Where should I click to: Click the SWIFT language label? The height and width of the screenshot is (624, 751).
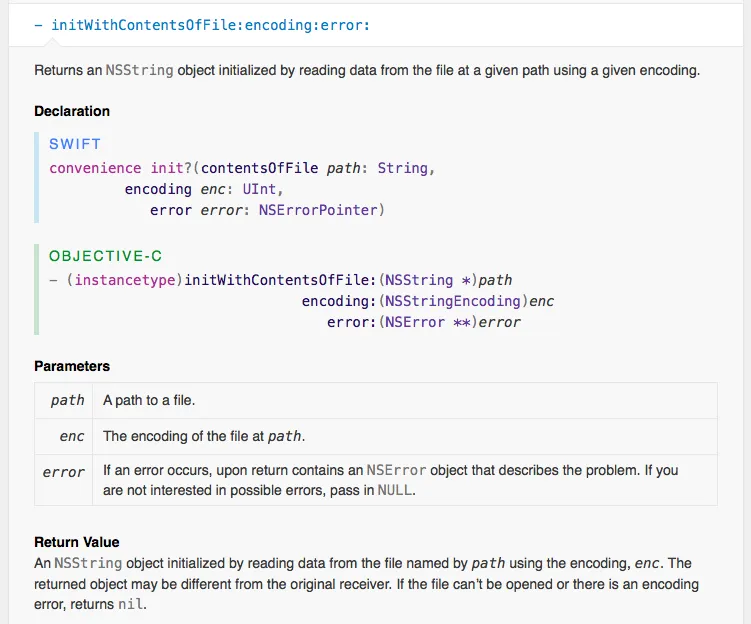click(75, 144)
